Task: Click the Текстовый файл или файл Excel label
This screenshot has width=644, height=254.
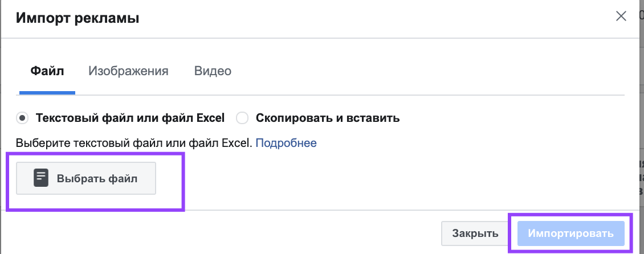Action: (x=130, y=118)
